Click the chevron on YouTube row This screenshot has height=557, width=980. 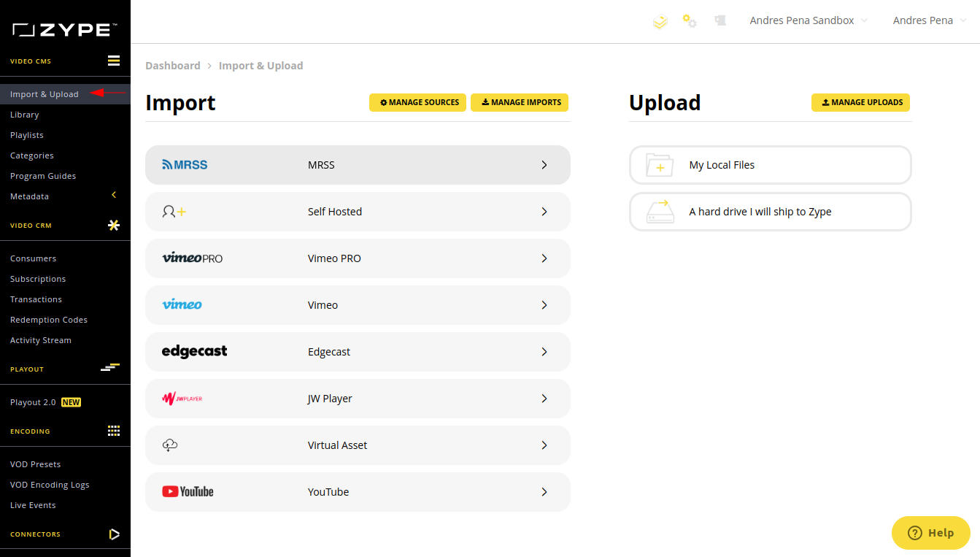pos(544,492)
